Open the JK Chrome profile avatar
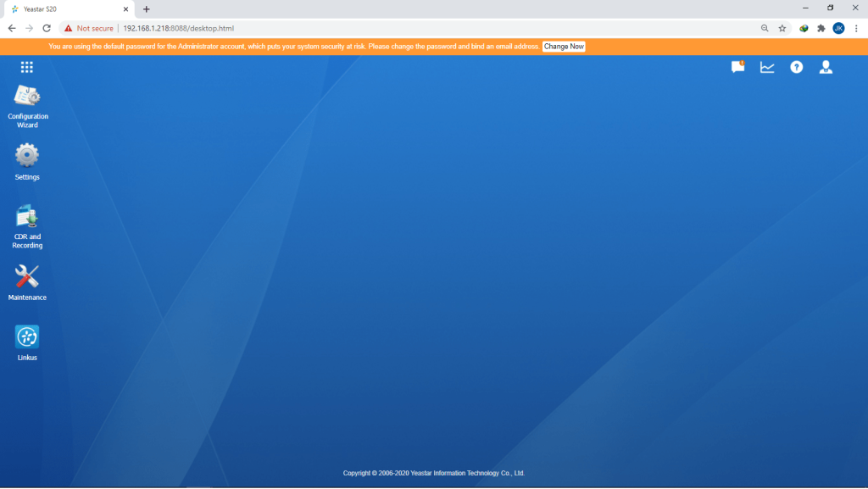This screenshot has height=489, width=868. (838, 28)
